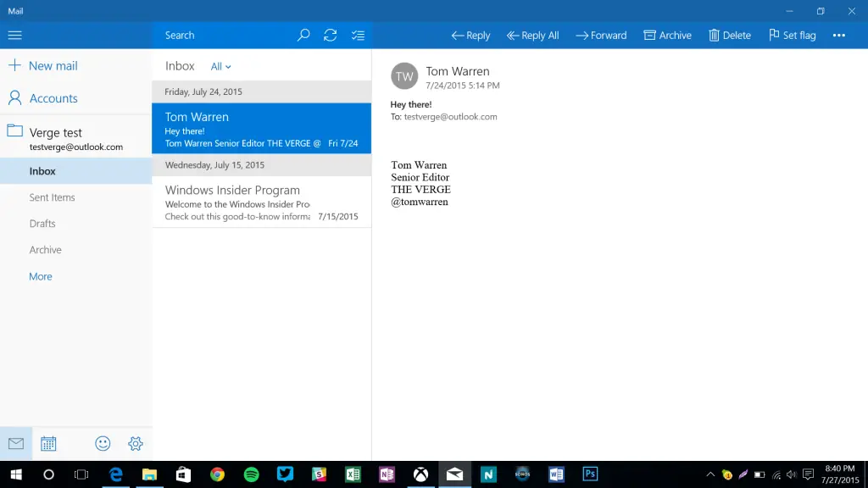The image size is (868, 488).
Task: Open more actions ellipsis menu
Action: click(839, 36)
